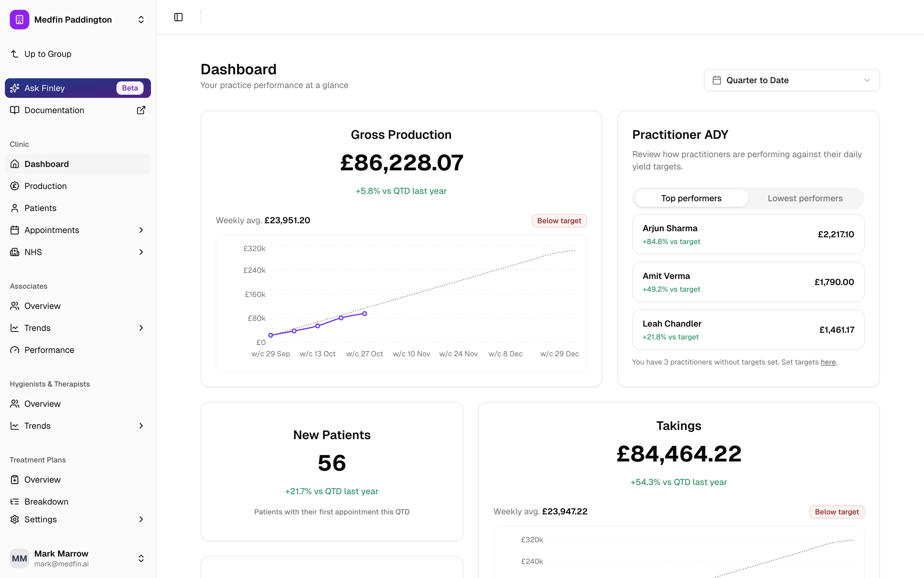Open the Patients page

click(x=78, y=208)
